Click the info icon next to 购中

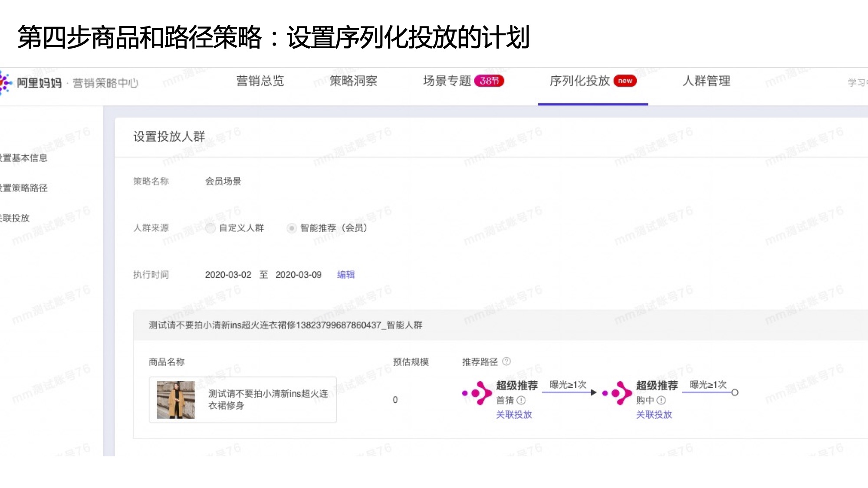coord(661,400)
